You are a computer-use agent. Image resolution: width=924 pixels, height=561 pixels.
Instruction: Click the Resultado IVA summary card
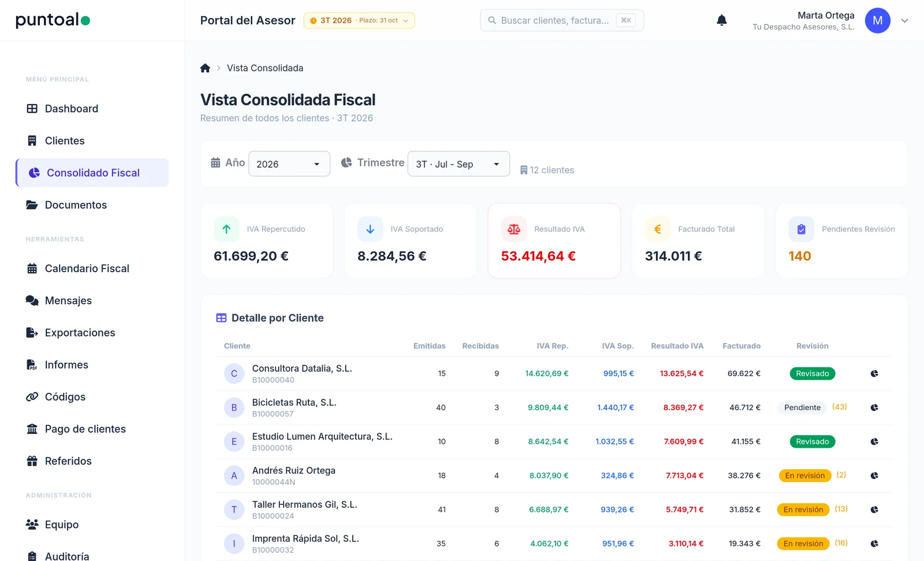[x=554, y=241]
